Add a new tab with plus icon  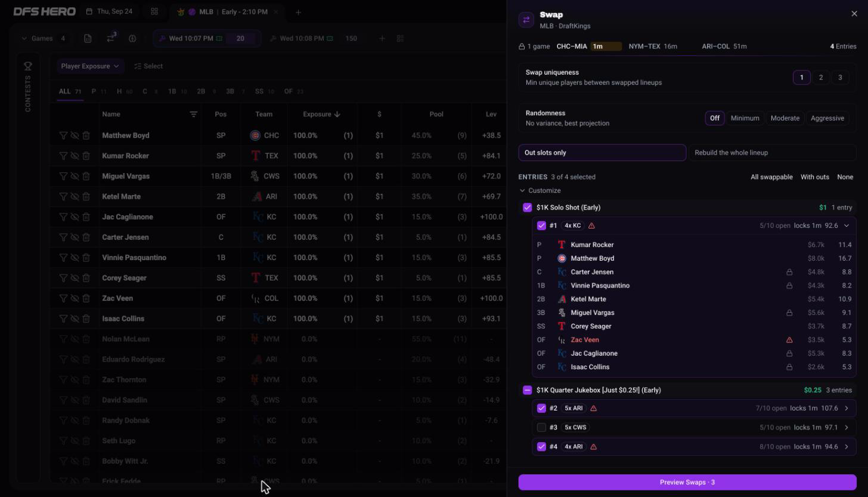pyautogui.click(x=298, y=12)
